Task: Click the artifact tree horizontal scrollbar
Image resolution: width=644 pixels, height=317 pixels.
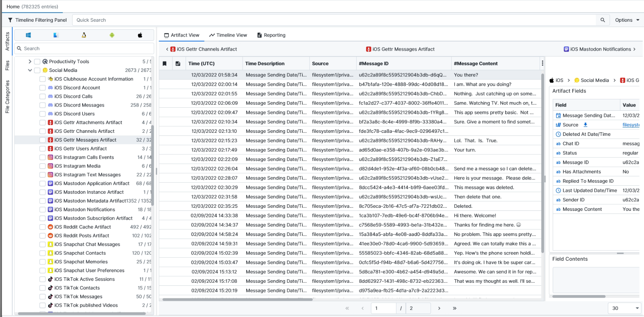Action: coord(82,314)
